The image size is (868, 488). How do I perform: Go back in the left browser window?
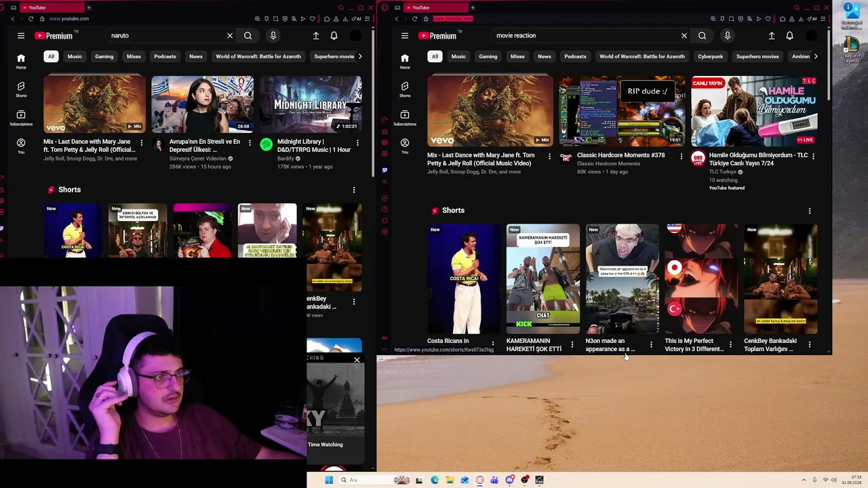tap(12, 19)
